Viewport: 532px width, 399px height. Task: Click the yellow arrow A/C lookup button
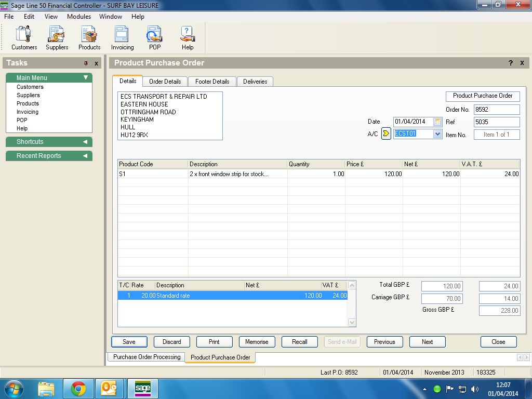[385, 134]
